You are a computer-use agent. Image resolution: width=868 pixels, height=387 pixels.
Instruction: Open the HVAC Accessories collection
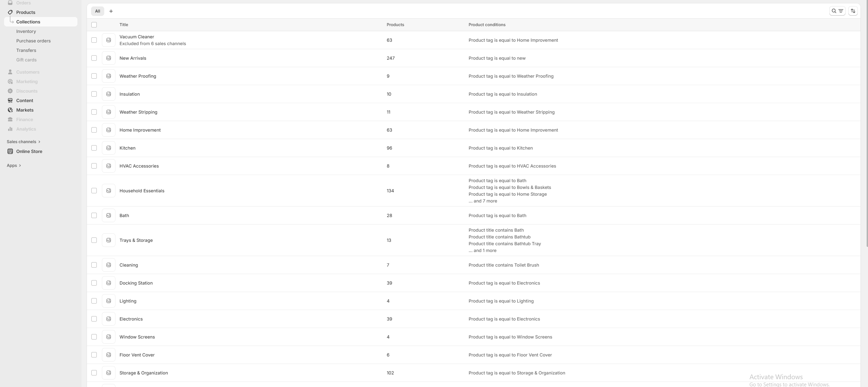pyautogui.click(x=139, y=166)
